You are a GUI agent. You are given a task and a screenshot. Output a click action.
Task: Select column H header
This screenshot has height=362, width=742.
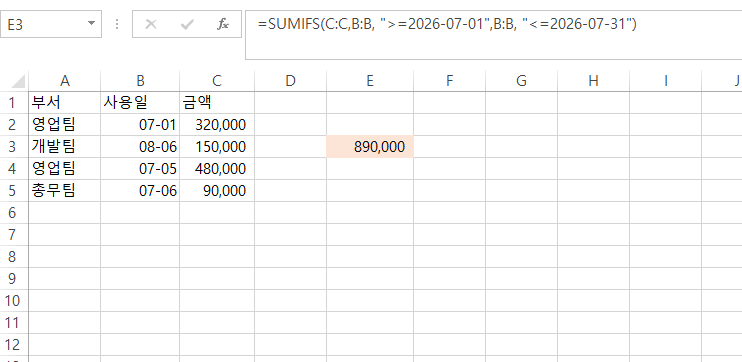point(593,81)
